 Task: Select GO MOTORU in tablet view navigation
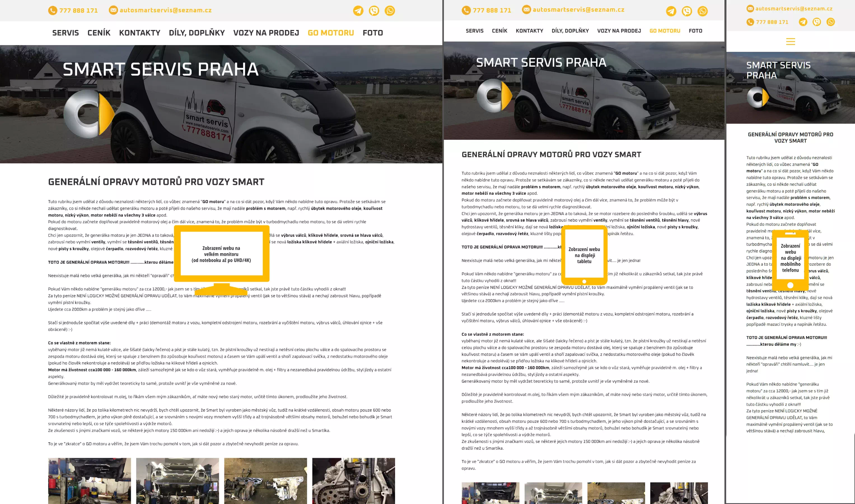(x=665, y=31)
